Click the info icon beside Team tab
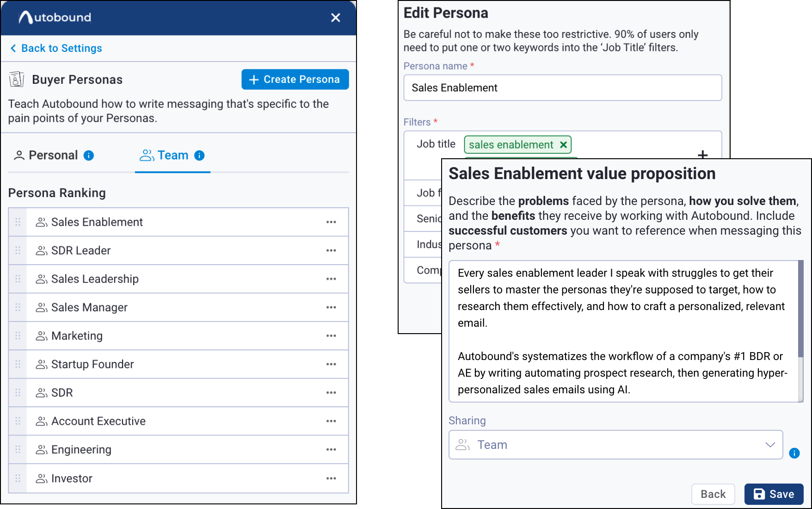 click(199, 155)
